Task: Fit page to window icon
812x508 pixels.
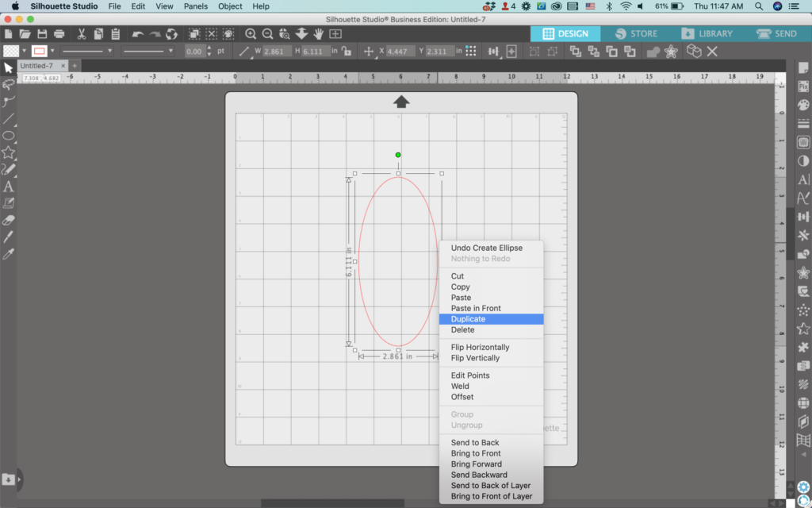Action: (x=335, y=34)
